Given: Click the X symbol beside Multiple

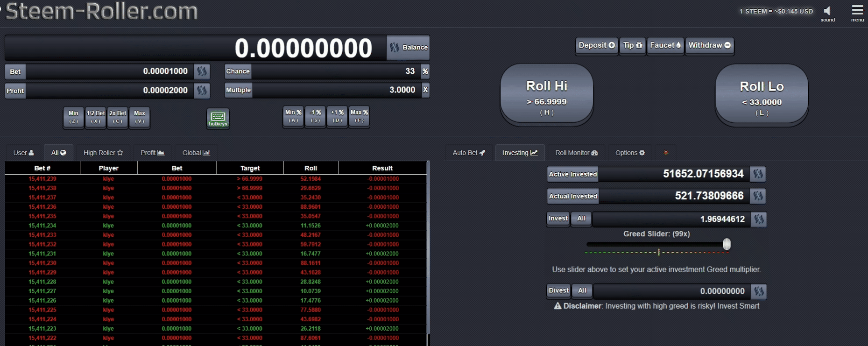Looking at the screenshot, I should coord(425,90).
